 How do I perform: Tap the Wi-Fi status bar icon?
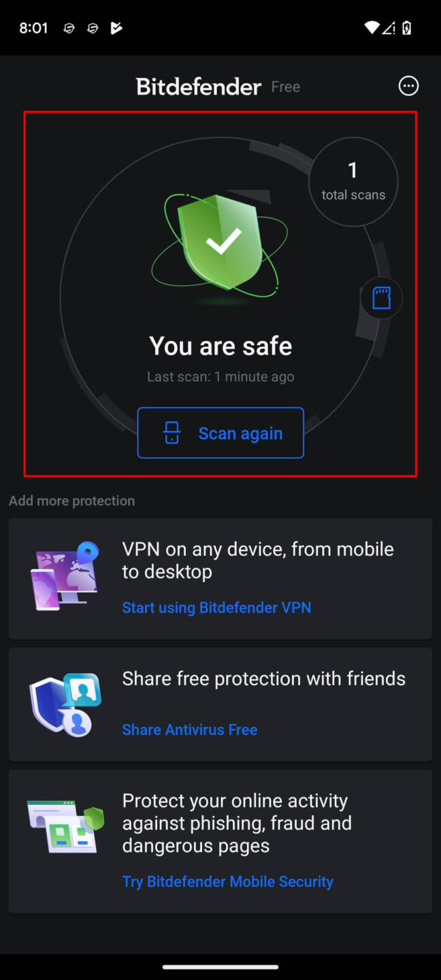point(372,27)
